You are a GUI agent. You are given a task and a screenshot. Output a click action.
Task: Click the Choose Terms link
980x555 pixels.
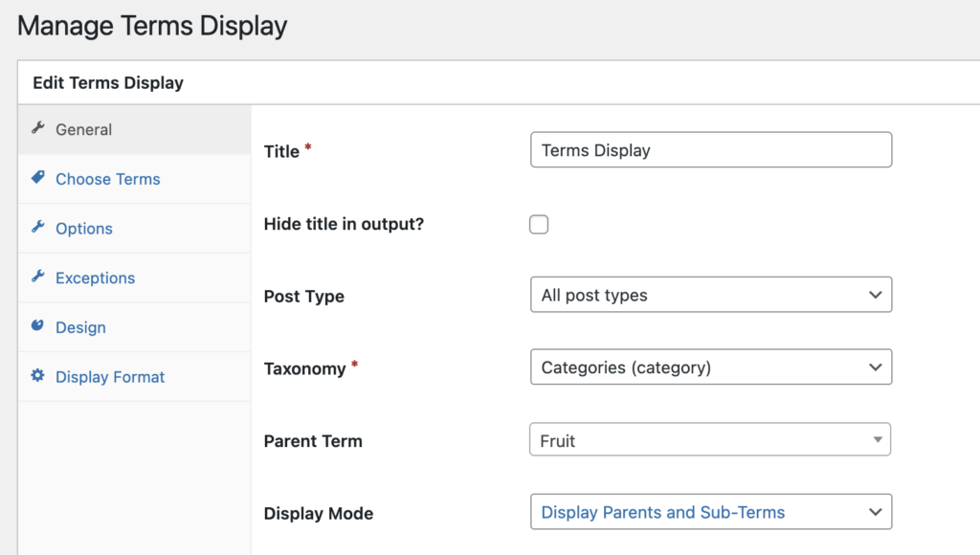pos(108,179)
